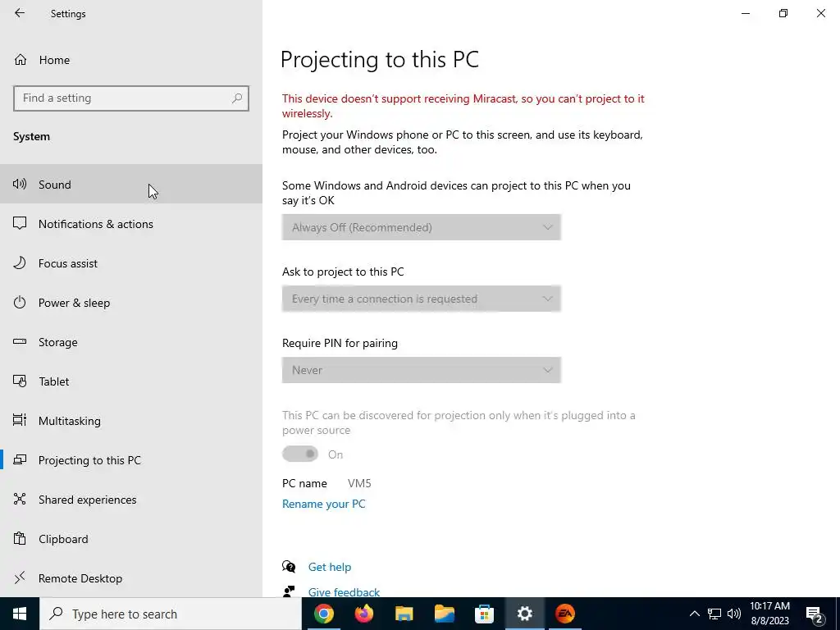Open Multitasking settings
840x630 pixels.
click(x=131, y=421)
